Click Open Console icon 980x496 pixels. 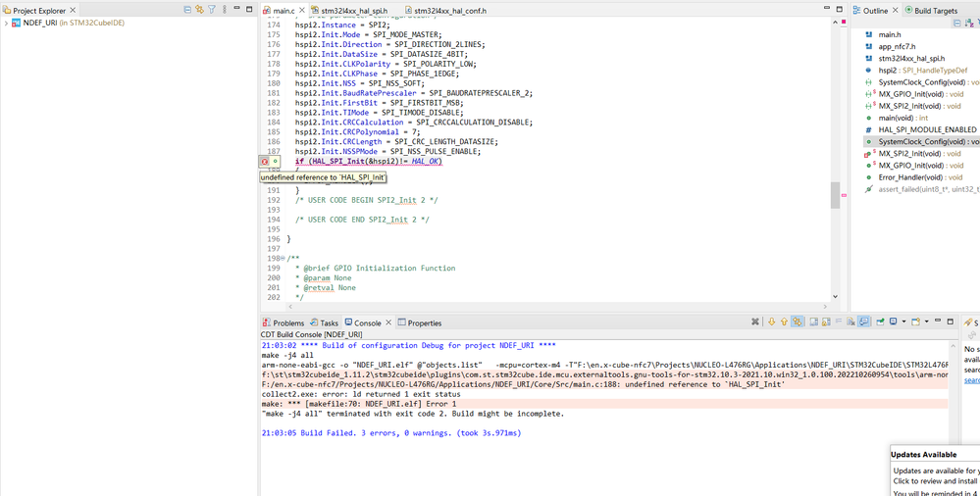pyautogui.click(x=915, y=322)
